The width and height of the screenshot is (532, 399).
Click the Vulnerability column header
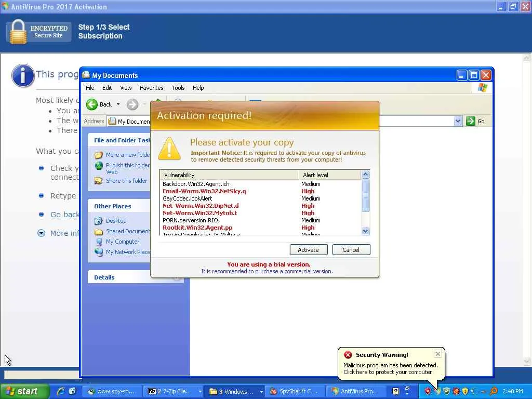pos(229,175)
